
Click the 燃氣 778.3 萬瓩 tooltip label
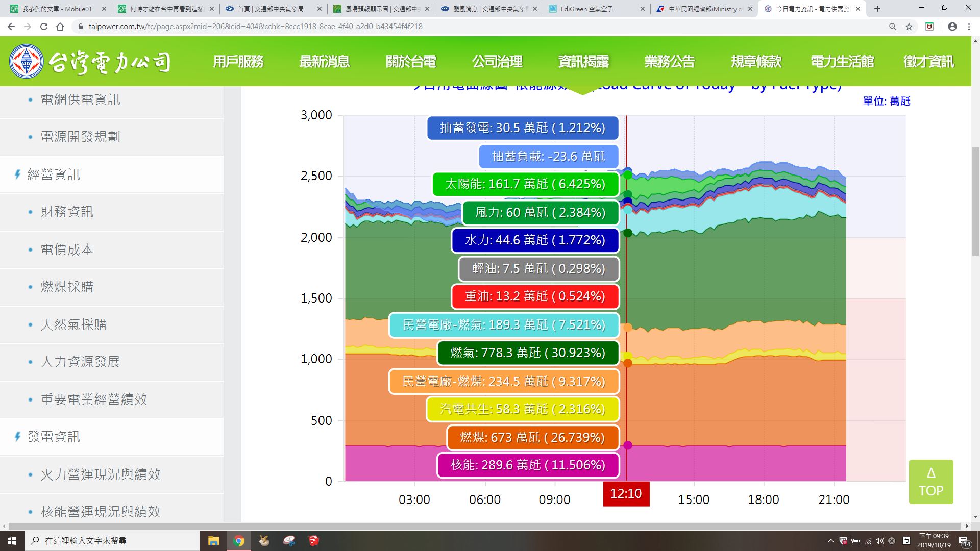528,353
